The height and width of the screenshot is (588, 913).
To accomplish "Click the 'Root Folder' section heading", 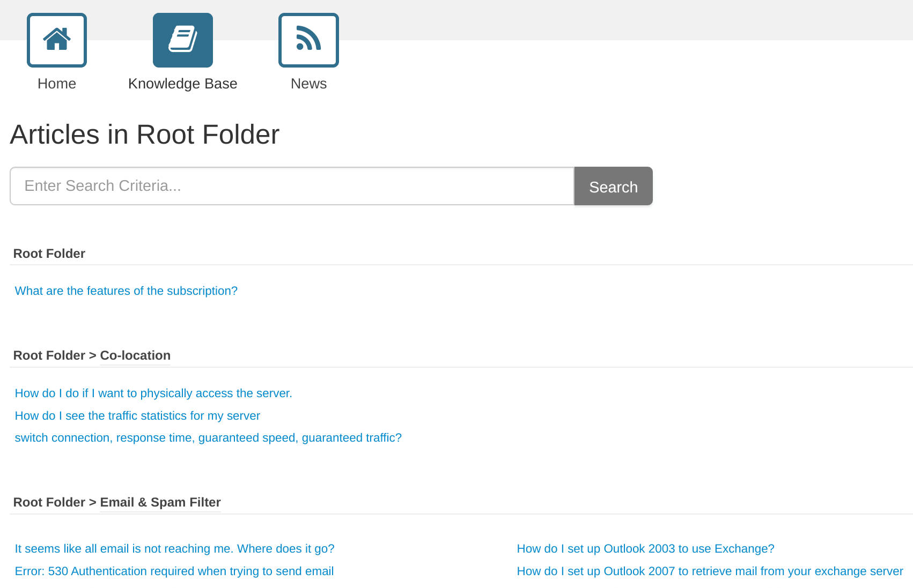I will pos(49,254).
